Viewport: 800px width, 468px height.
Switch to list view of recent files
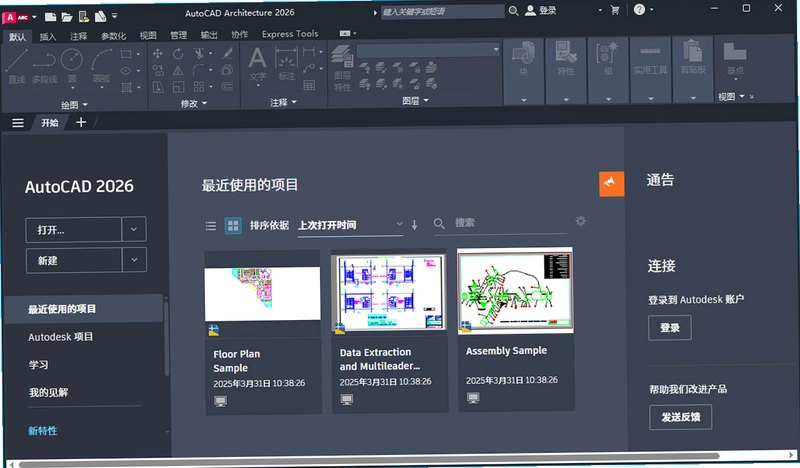coord(211,226)
